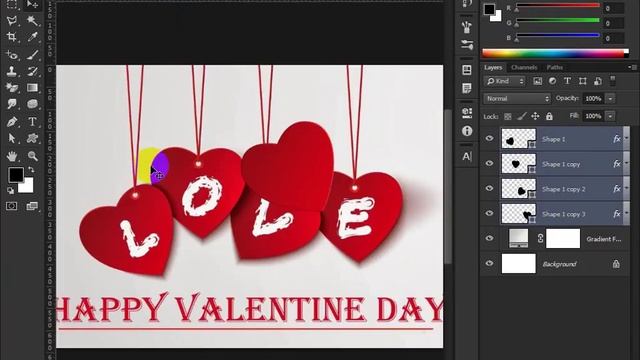Screen dimensions: 640x360
Task: Select the Hand tool
Action: click(12, 156)
